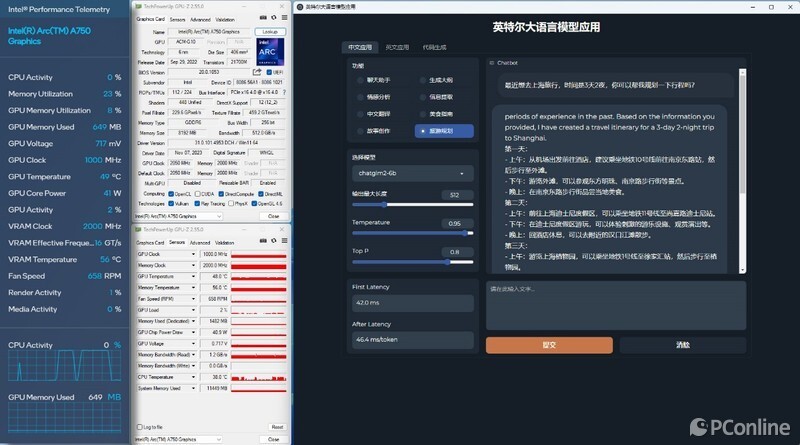Select the 中文翻译 radio option
800x445 pixels.
(360, 114)
